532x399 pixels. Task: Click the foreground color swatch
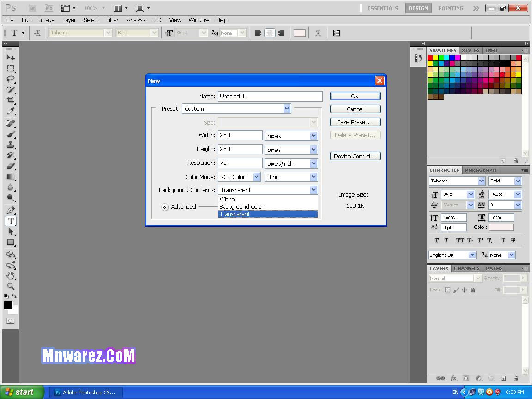tap(8, 305)
